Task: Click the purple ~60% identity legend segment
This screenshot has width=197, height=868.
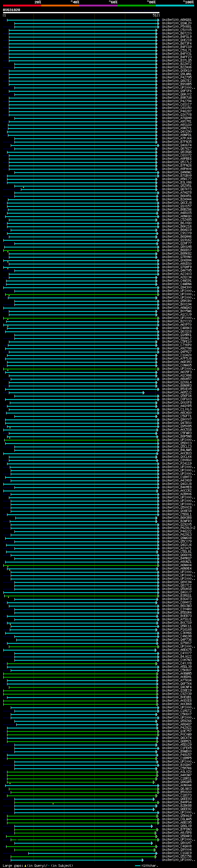Action: [x=99, y=6]
